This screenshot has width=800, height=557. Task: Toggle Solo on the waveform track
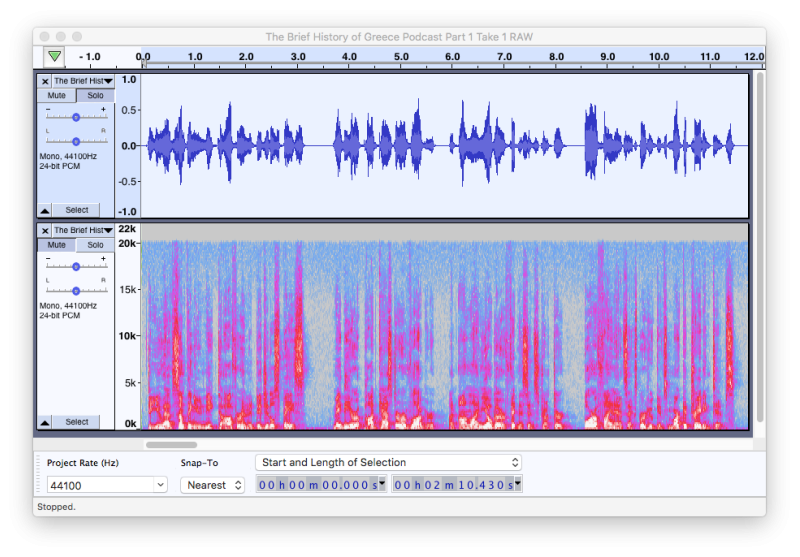pyautogui.click(x=95, y=96)
